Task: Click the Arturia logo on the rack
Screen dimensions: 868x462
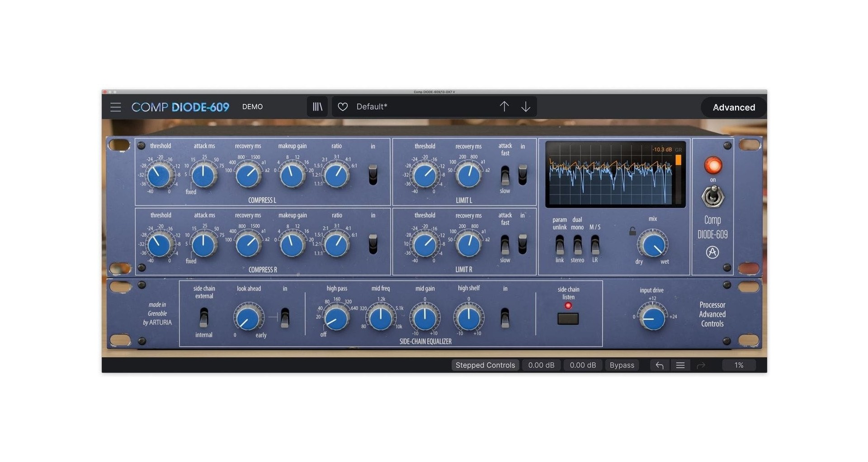Action: pos(712,252)
